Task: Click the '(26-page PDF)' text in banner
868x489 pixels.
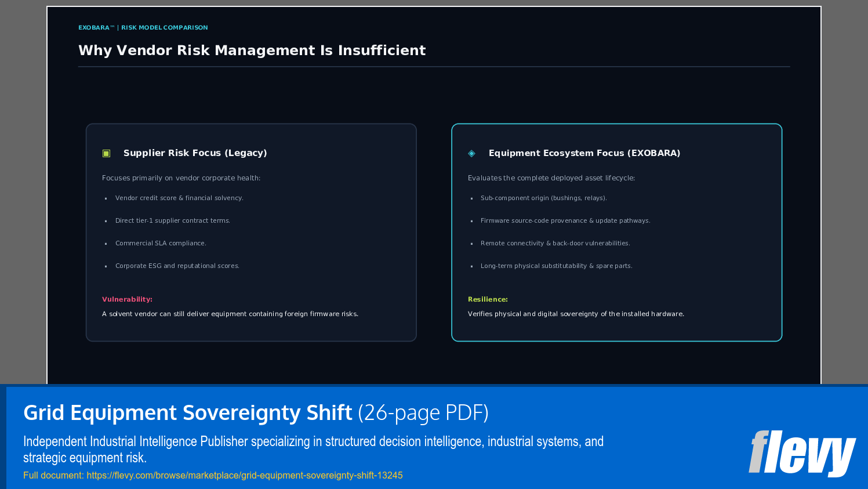Action: [423, 412]
